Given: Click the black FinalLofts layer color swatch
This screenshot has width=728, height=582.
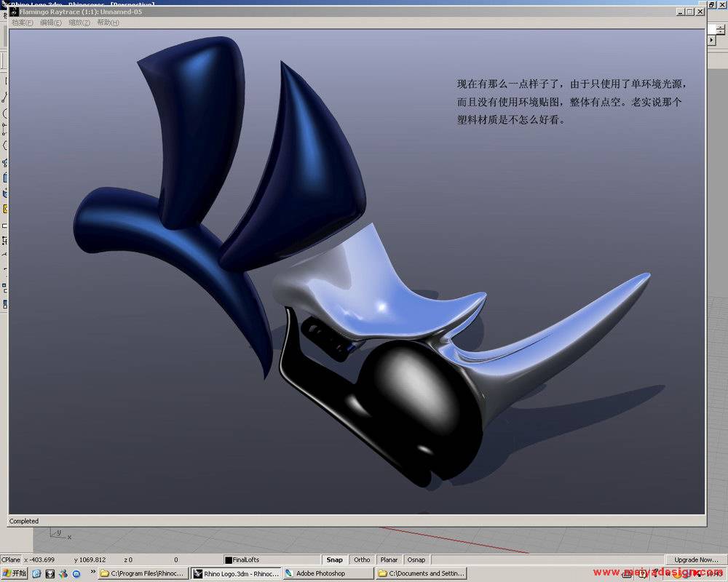Looking at the screenshot, I should pos(229,560).
